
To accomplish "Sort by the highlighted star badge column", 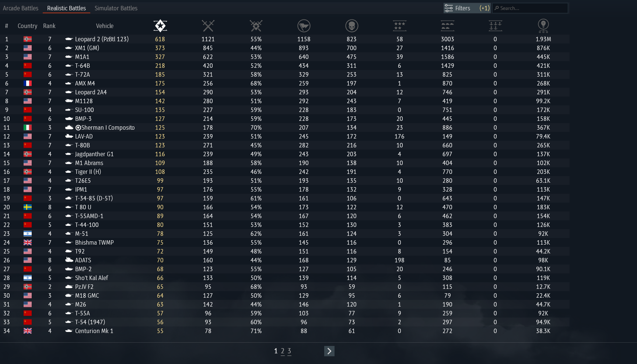I will 160,26.
